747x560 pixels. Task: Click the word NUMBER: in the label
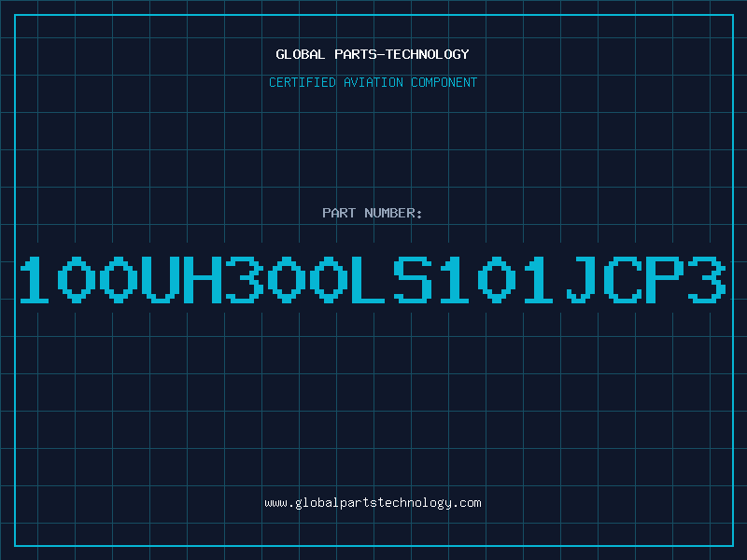(x=393, y=213)
